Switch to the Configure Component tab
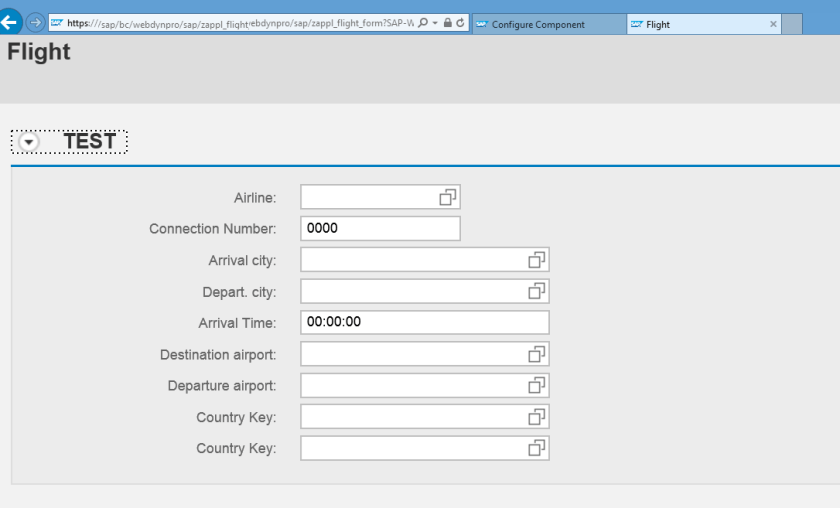The height and width of the screenshot is (508, 840). 549,24
